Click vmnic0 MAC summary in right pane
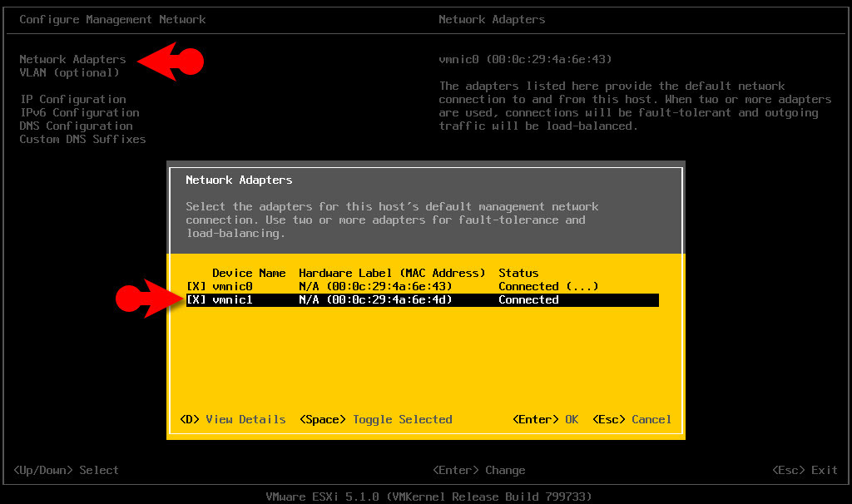The image size is (852, 504). (x=526, y=59)
